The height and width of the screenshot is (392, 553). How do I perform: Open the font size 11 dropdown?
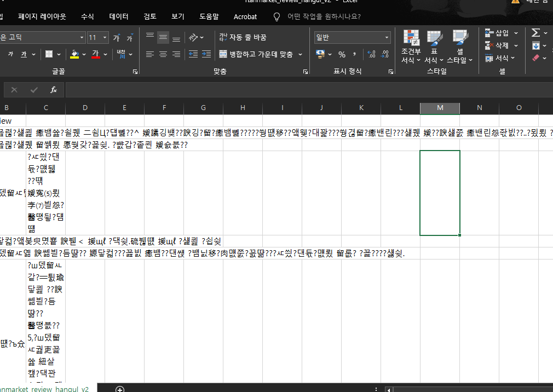click(105, 37)
